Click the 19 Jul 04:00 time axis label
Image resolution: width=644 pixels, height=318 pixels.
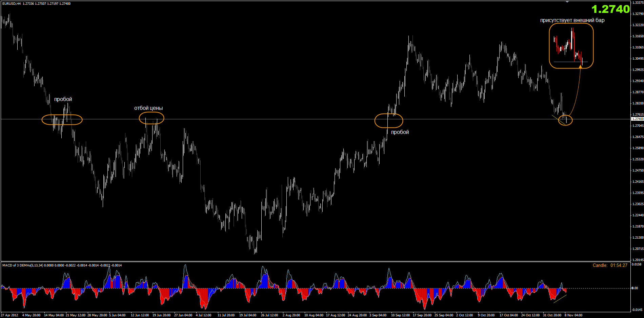click(x=248, y=315)
